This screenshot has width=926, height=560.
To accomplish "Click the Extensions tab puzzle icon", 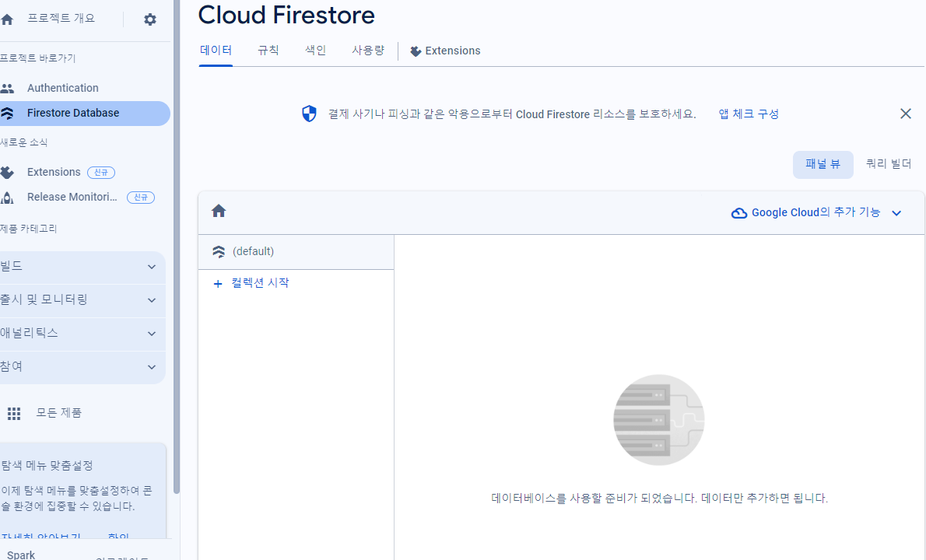I will [416, 51].
